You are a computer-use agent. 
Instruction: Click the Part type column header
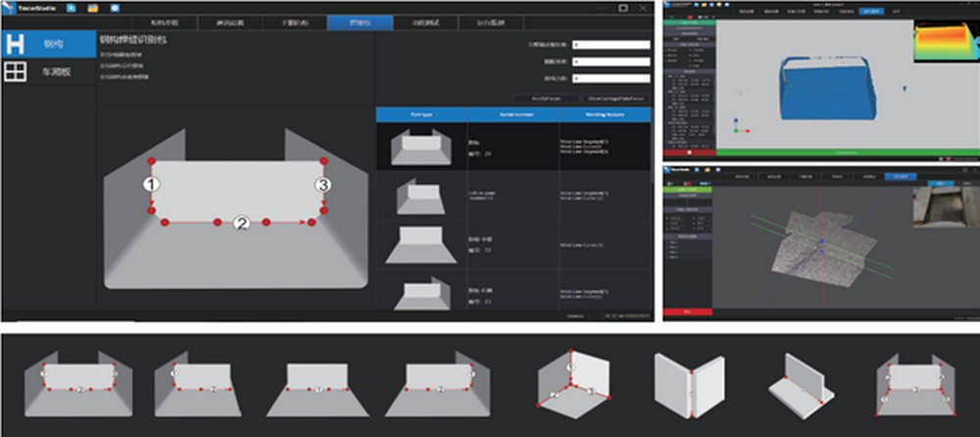click(420, 114)
